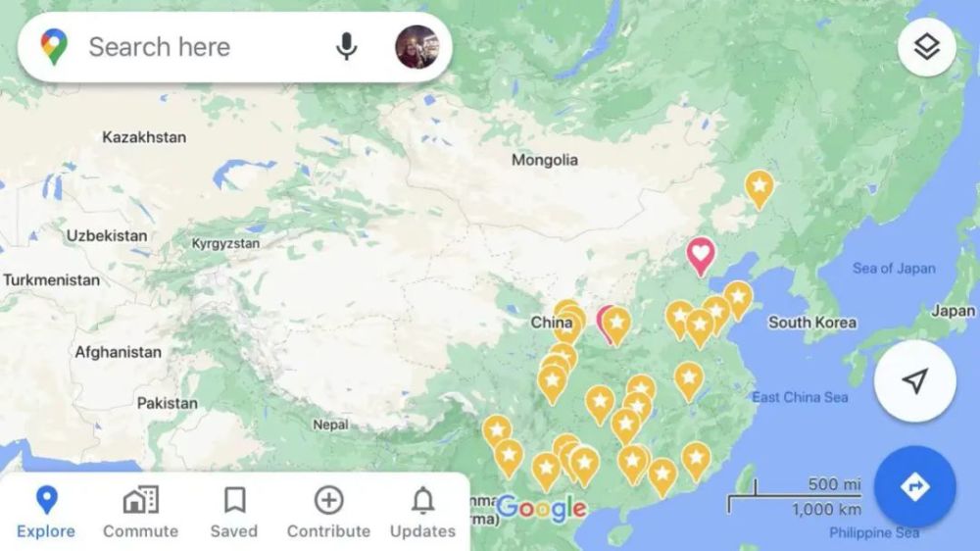Select the South Korea map label
The width and height of the screenshot is (980, 551).
pyautogui.click(x=811, y=323)
